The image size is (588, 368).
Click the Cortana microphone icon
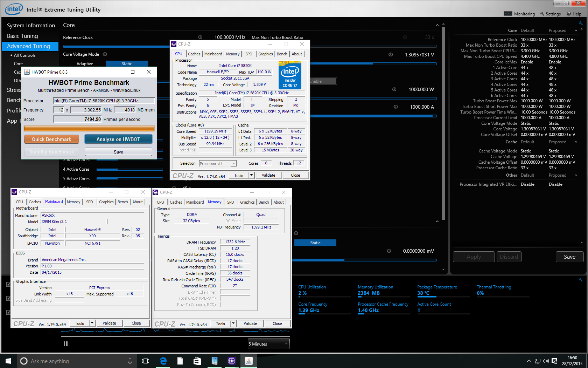point(130,361)
